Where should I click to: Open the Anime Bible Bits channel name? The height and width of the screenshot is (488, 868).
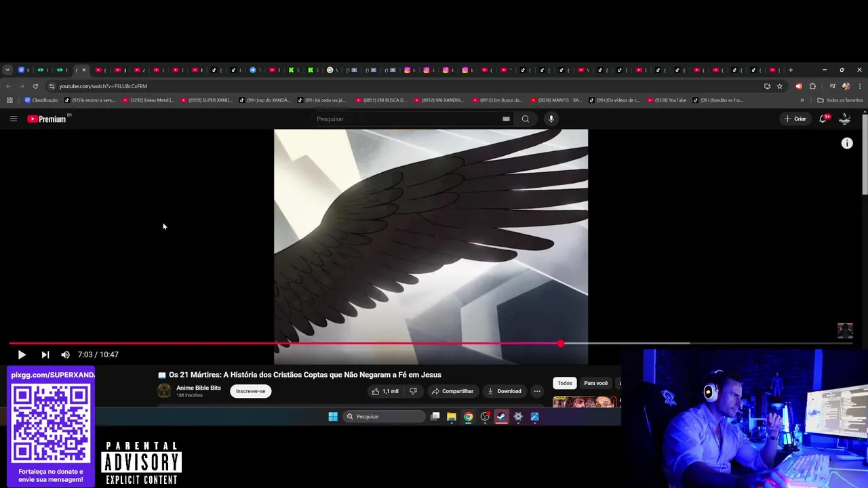pyautogui.click(x=199, y=388)
